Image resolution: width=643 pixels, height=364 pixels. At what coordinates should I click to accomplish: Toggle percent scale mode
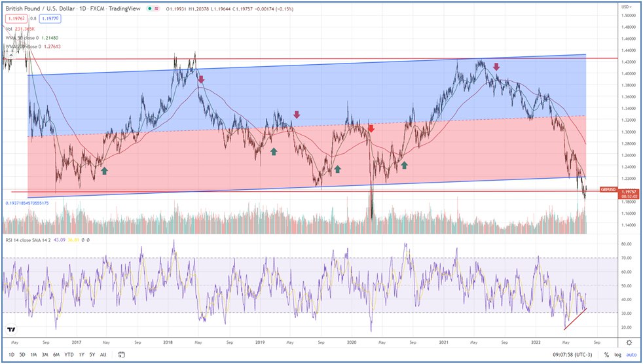pyautogui.click(x=606, y=355)
